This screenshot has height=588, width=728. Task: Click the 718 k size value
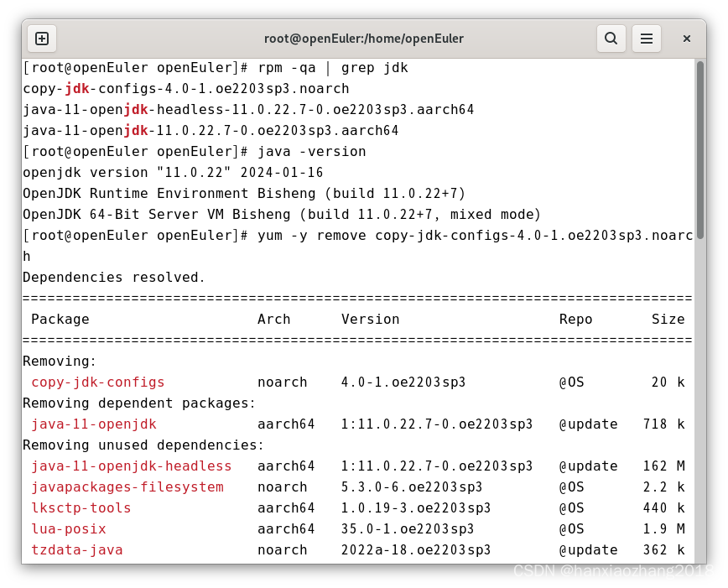(x=663, y=424)
